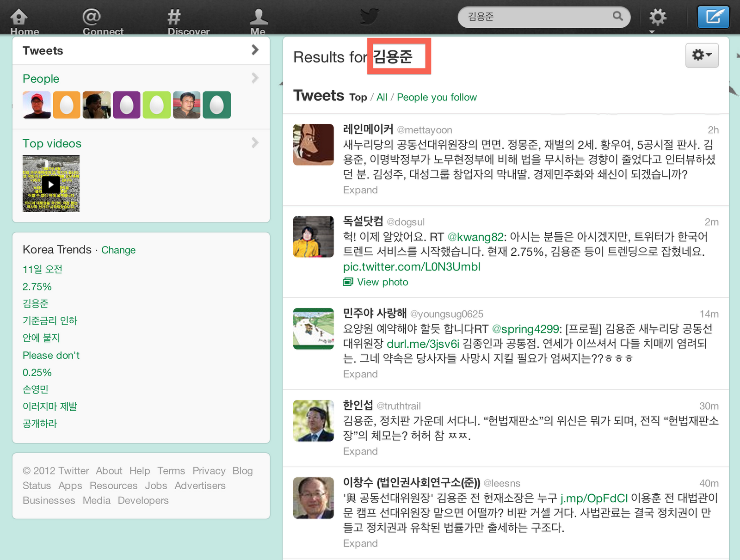
Task: Open the 2.75% trend
Action: (37, 287)
